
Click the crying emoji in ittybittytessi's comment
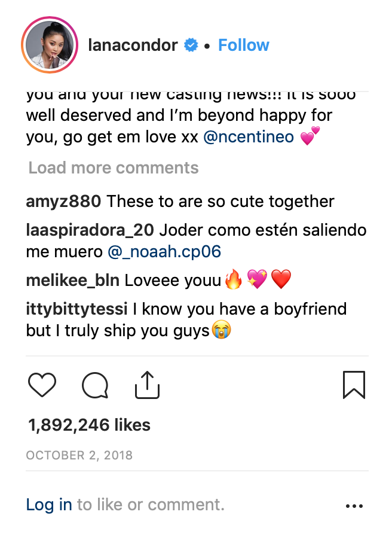point(221,330)
